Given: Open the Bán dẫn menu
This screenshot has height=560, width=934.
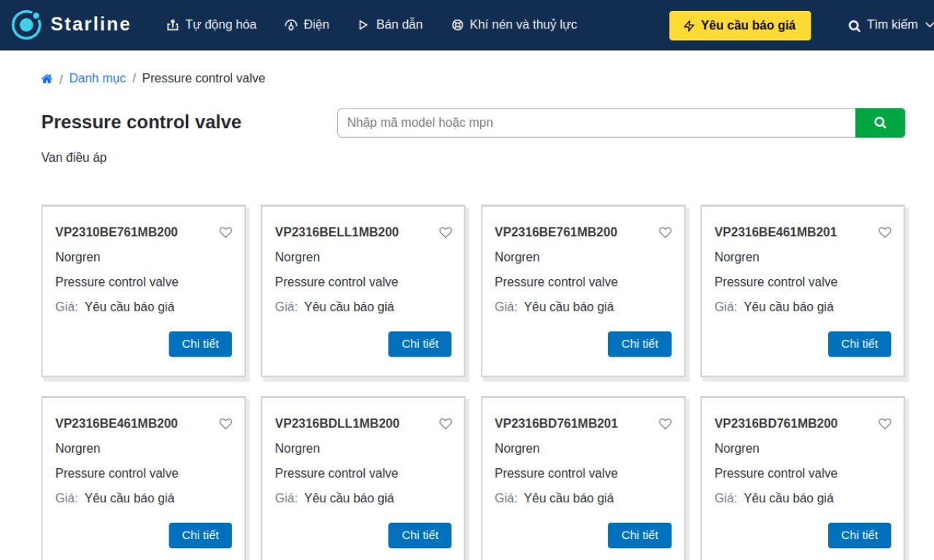Looking at the screenshot, I should click(390, 25).
